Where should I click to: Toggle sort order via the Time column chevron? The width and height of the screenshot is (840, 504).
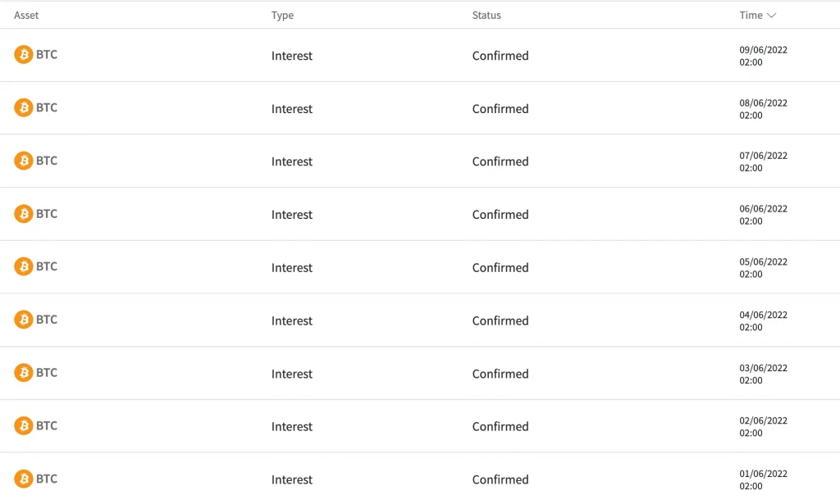[771, 16]
